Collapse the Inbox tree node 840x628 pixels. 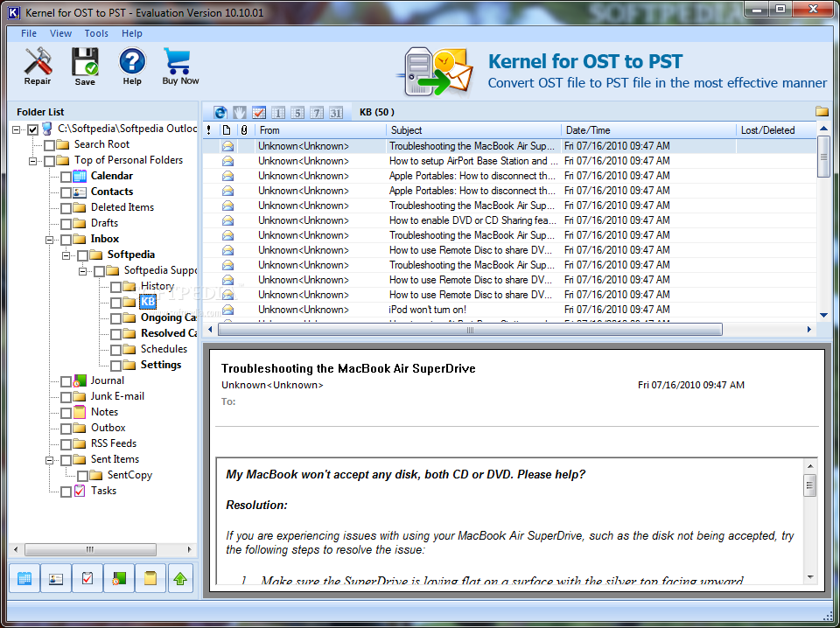click(x=50, y=240)
